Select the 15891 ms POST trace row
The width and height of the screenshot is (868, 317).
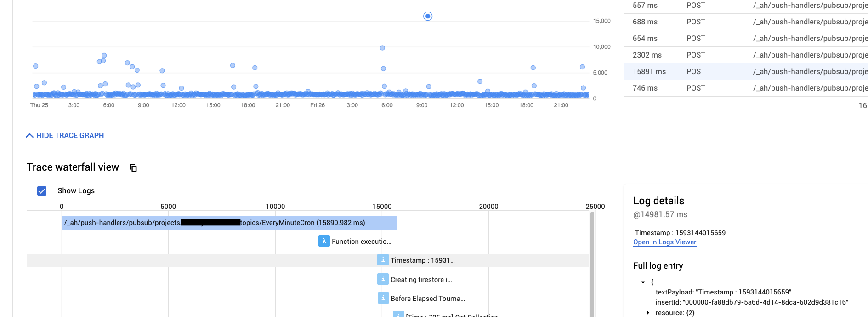(x=745, y=71)
